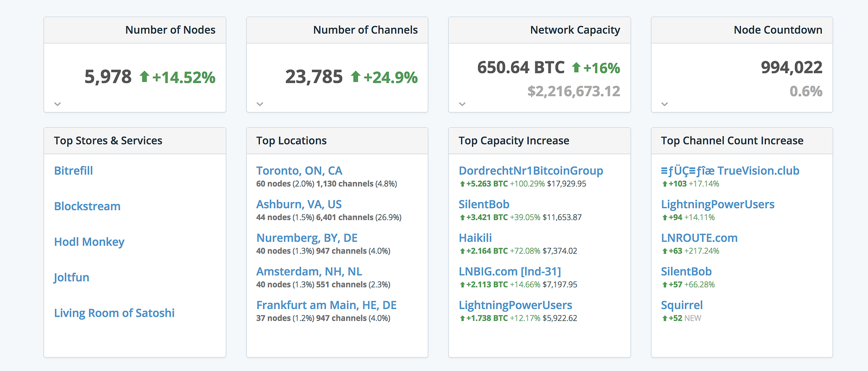Click green up arrow beside +14.52%
This screenshot has height=371, width=868.
(144, 77)
